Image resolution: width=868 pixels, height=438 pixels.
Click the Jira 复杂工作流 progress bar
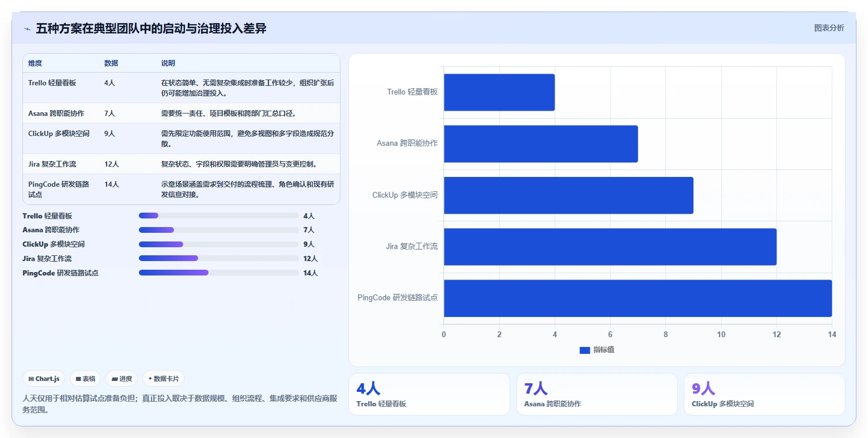(x=219, y=258)
